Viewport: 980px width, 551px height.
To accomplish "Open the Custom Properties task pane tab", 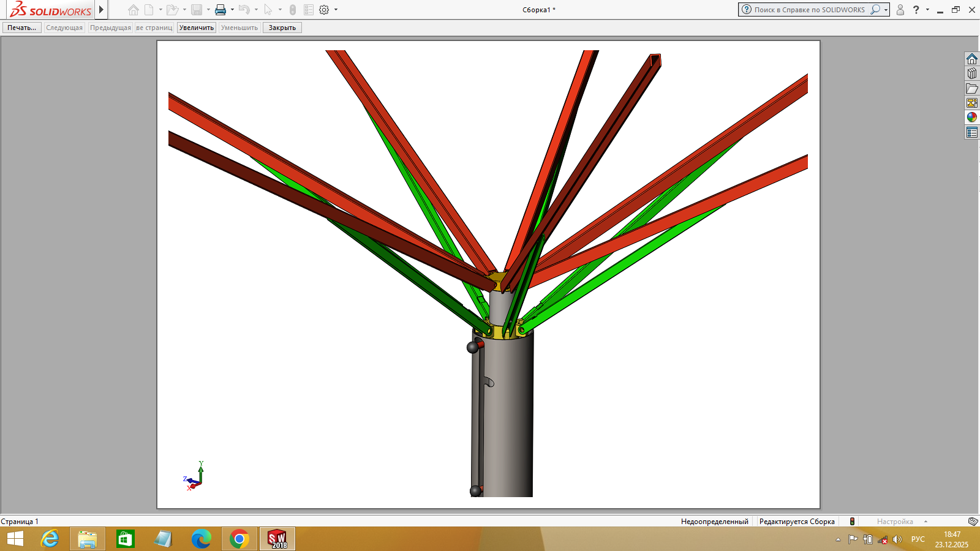I will [x=972, y=132].
